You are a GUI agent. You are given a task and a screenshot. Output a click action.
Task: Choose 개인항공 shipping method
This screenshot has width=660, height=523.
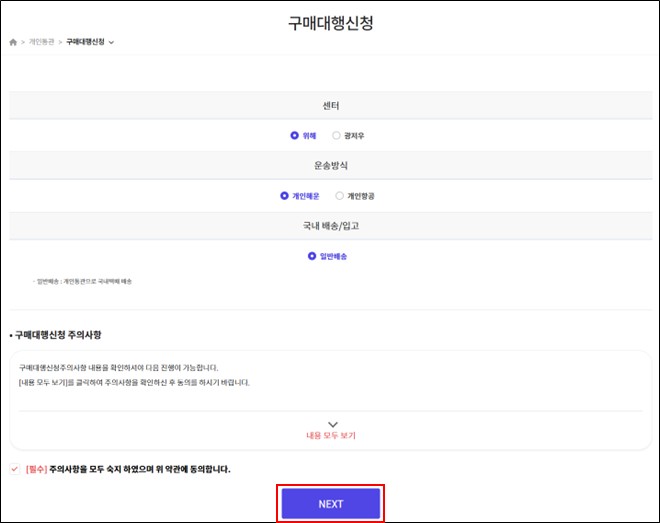click(x=340, y=196)
